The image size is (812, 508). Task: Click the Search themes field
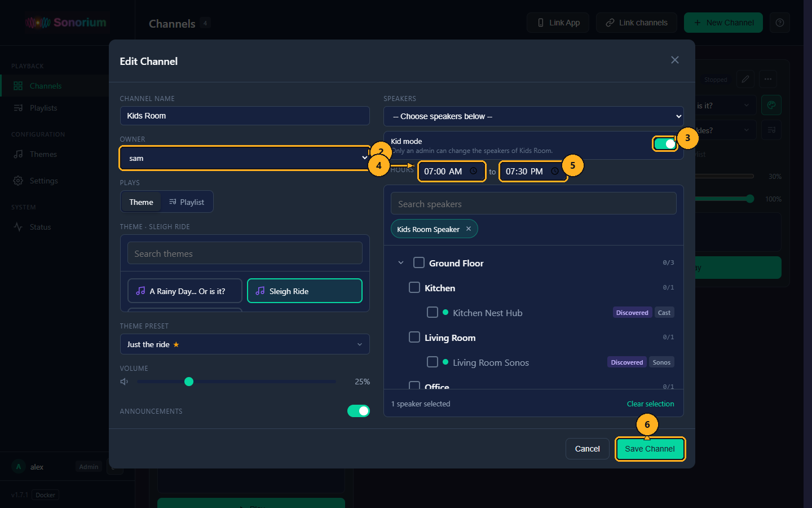(x=245, y=253)
